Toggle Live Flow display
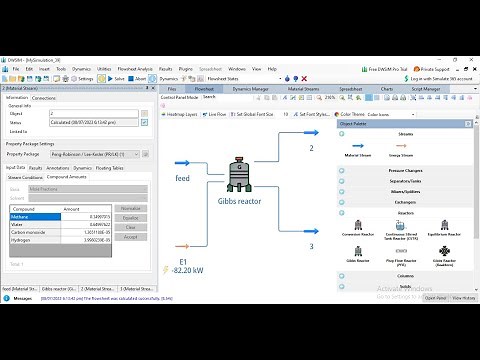Screen dimensions: 480x360 (214, 114)
